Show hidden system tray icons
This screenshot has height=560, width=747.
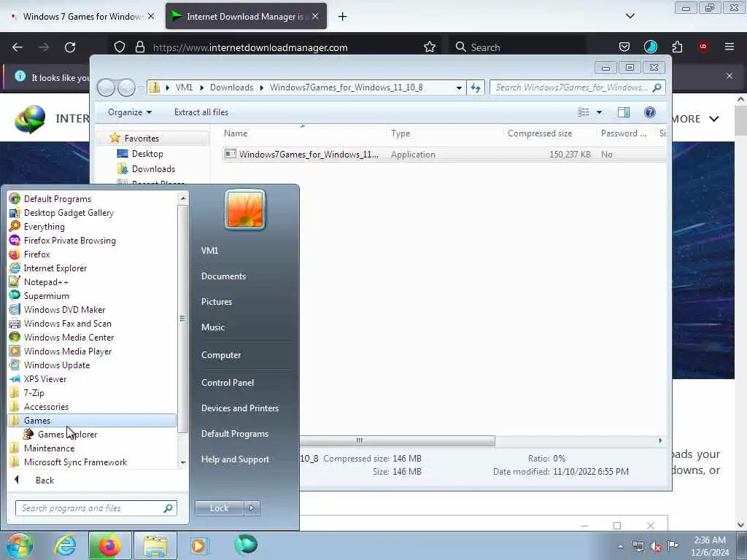click(x=620, y=547)
